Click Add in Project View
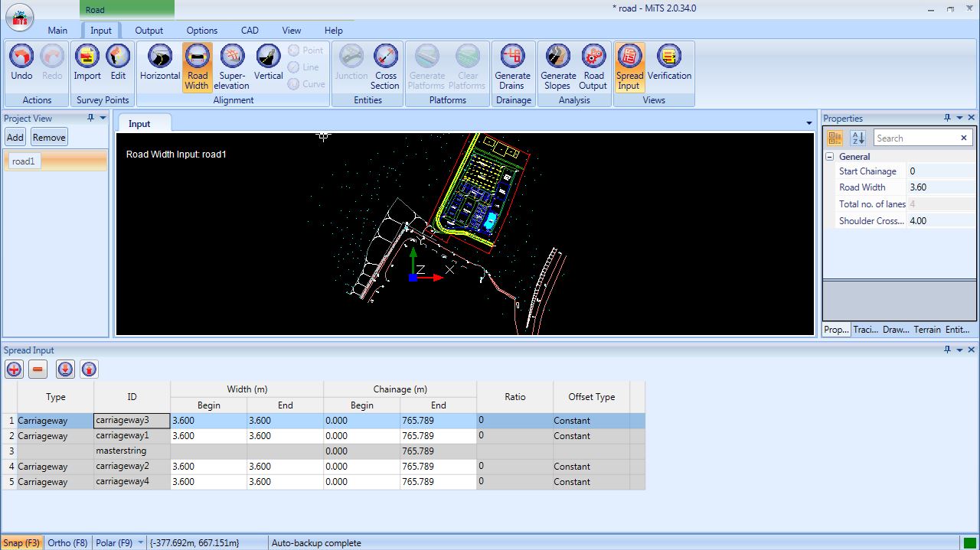This screenshot has height=550, width=980. pyautogui.click(x=15, y=138)
